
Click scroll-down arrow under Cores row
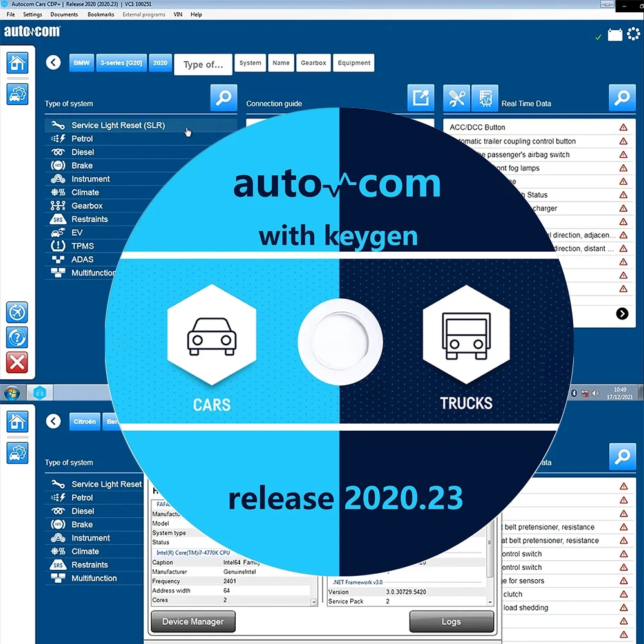(x=314, y=601)
